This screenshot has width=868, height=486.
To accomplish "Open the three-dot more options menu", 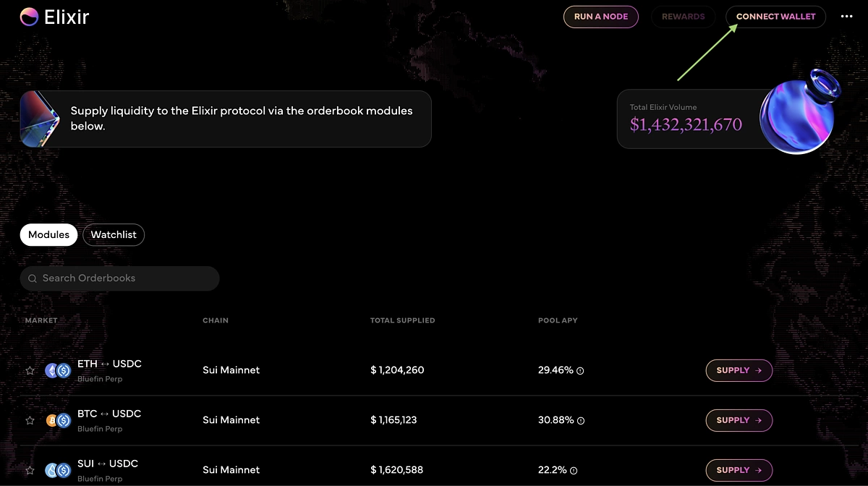I will pyautogui.click(x=847, y=17).
